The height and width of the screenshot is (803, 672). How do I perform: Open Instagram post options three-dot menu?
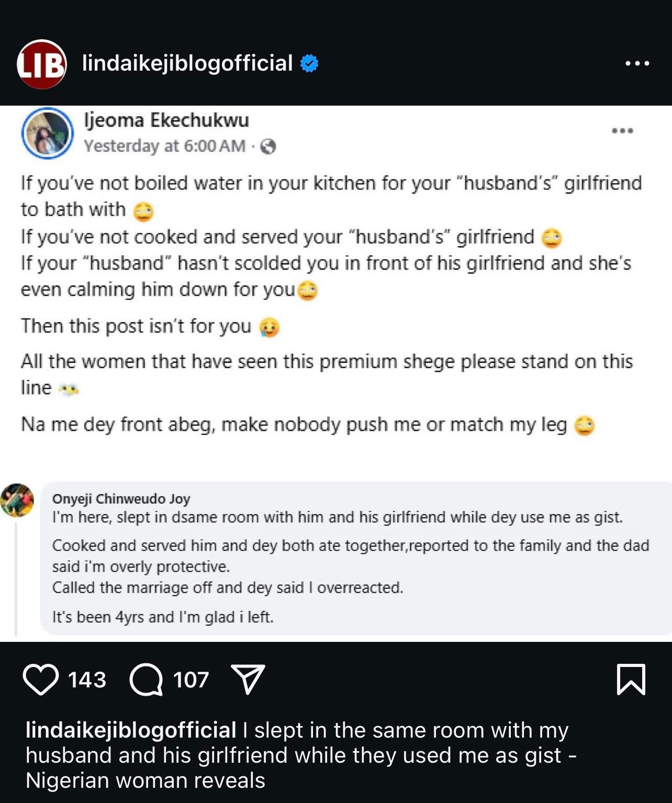(x=637, y=63)
